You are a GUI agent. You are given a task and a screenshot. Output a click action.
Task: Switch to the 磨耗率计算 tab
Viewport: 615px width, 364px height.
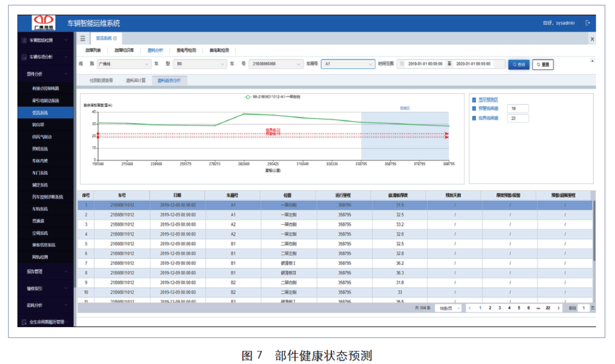136,81
